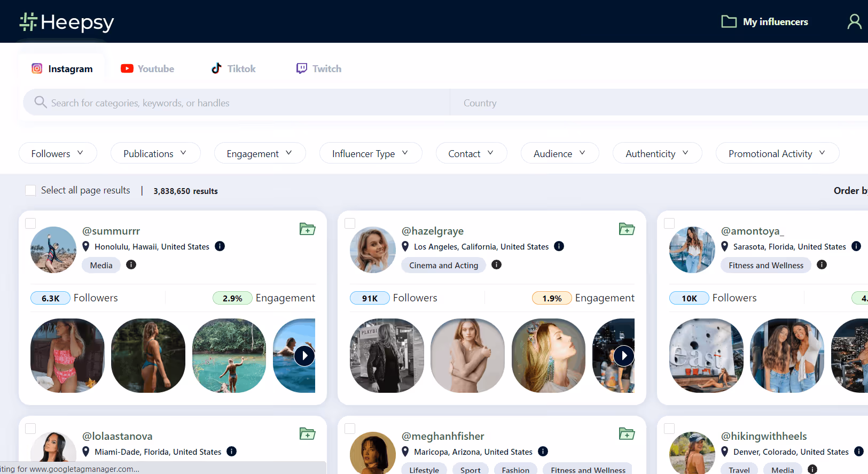
Task: Play the video post on @summurrr card
Action: (x=304, y=356)
